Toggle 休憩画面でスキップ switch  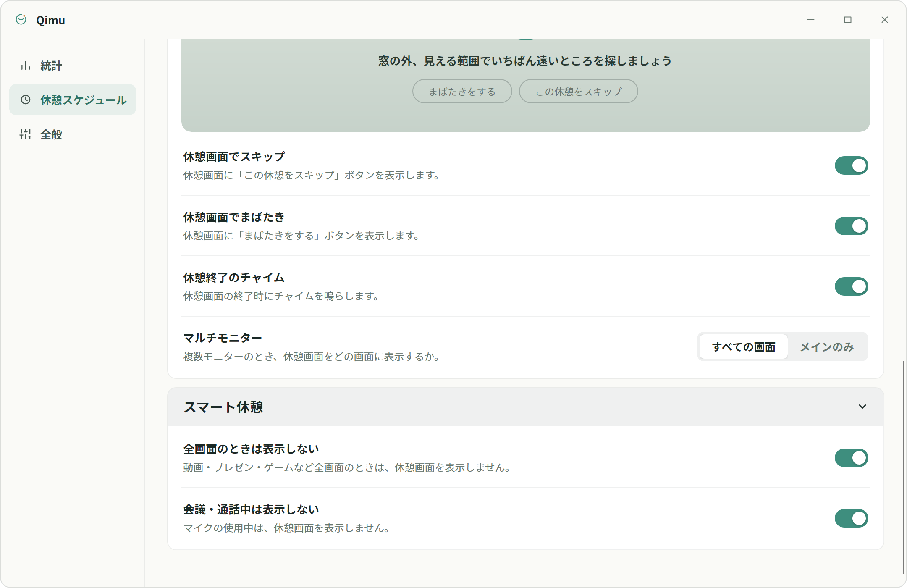851,165
